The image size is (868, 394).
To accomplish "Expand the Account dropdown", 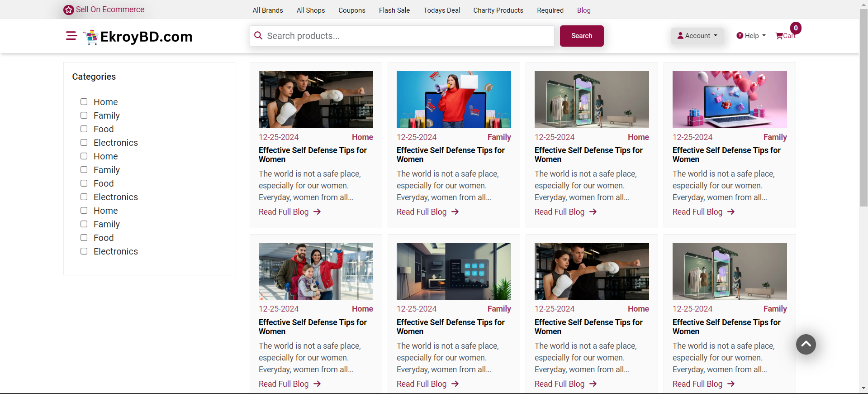I will (x=697, y=36).
